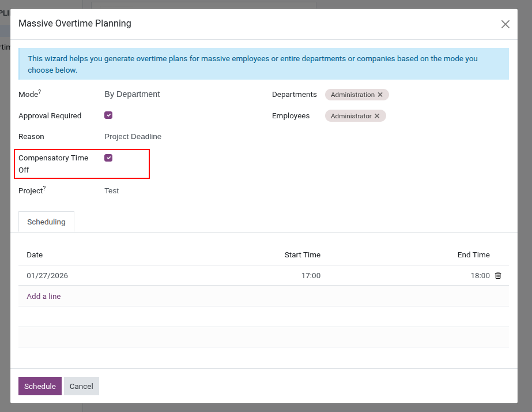Edit the Start Time value 17:00
This screenshot has height=412, width=532.
click(x=311, y=275)
